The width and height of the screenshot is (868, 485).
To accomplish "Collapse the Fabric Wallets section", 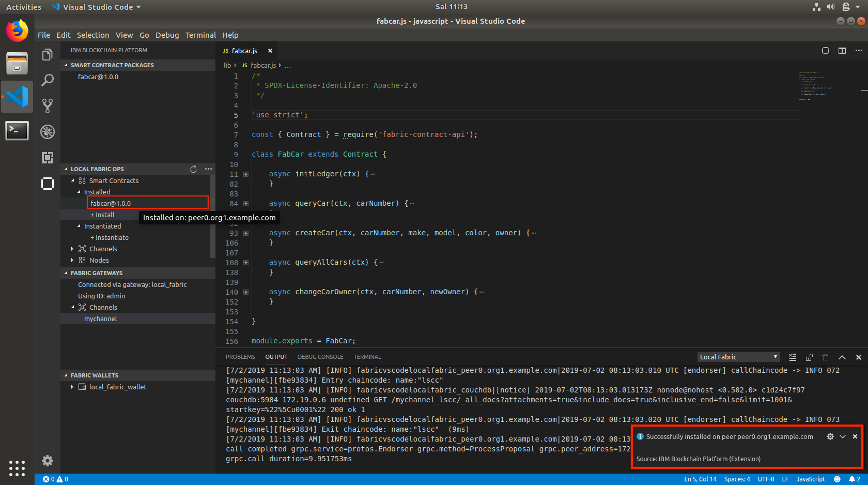I will 137,375.
